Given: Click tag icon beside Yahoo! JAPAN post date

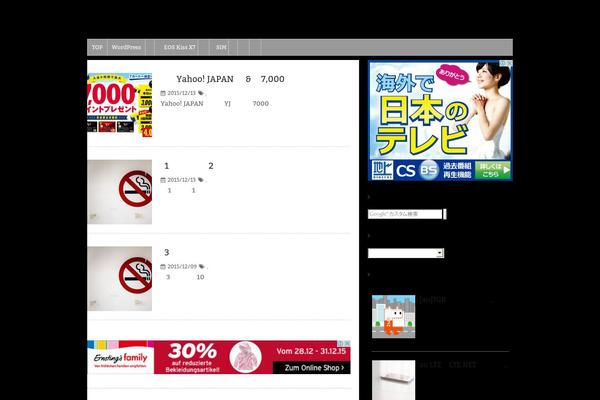Looking at the screenshot, I should tap(201, 93).
